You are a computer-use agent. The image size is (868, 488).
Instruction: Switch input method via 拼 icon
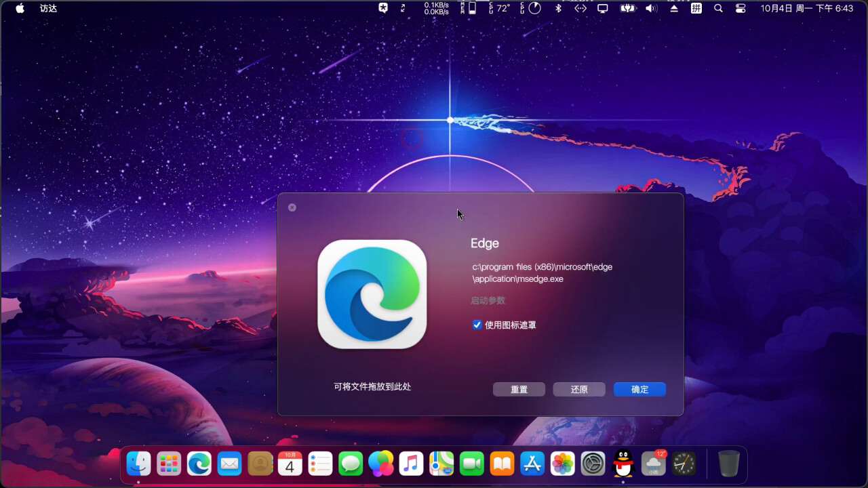696,8
